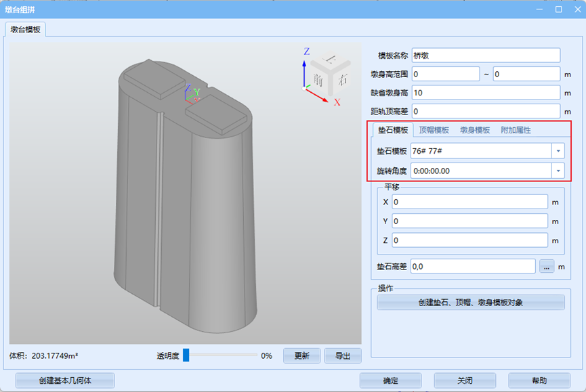Confirm with the 确定 button
Screen dimensions: 586x392
coord(390,380)
